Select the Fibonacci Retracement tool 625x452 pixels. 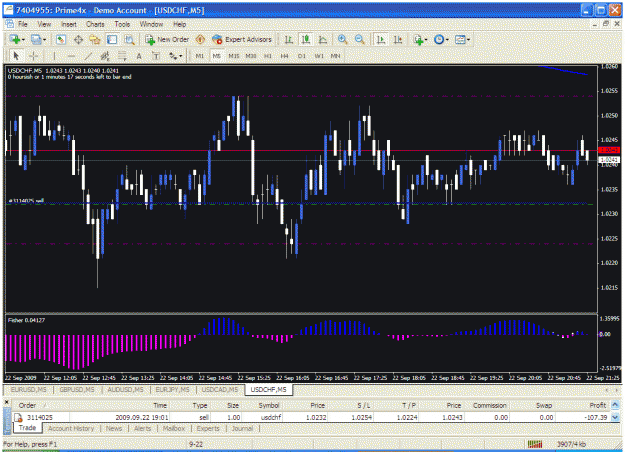pos(122,56)
